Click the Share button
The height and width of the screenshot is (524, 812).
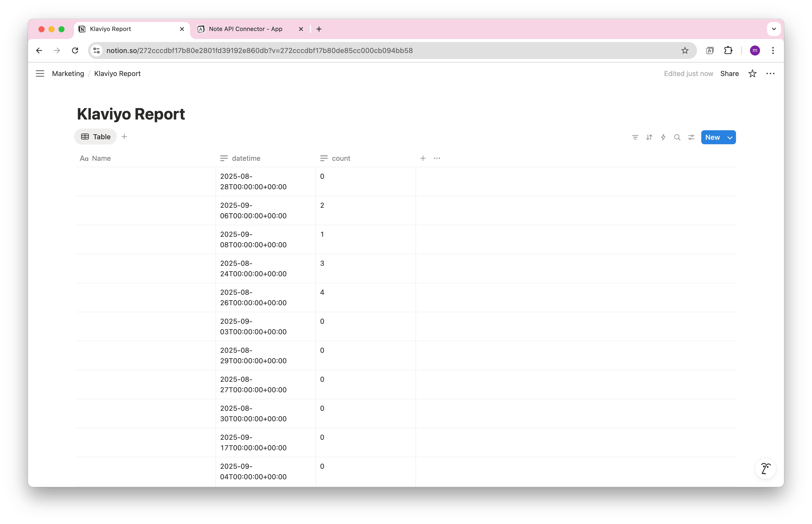click(x=729, y=73)
